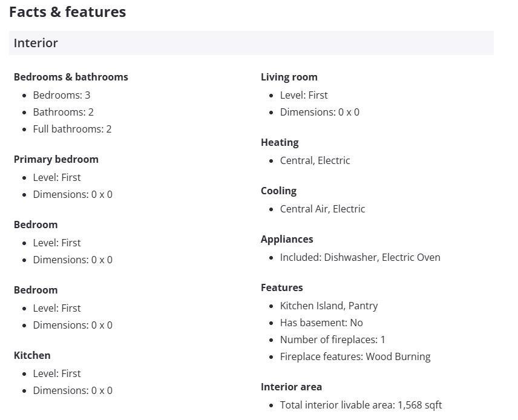
Task: Select the 'Total interior livable area' entry
Action: point(361,405)
